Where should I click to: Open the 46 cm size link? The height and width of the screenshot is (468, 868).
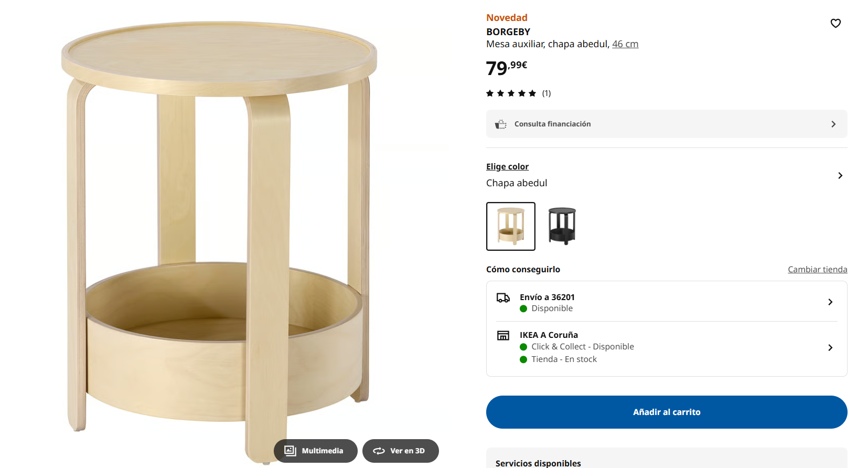tap(625, 44)
